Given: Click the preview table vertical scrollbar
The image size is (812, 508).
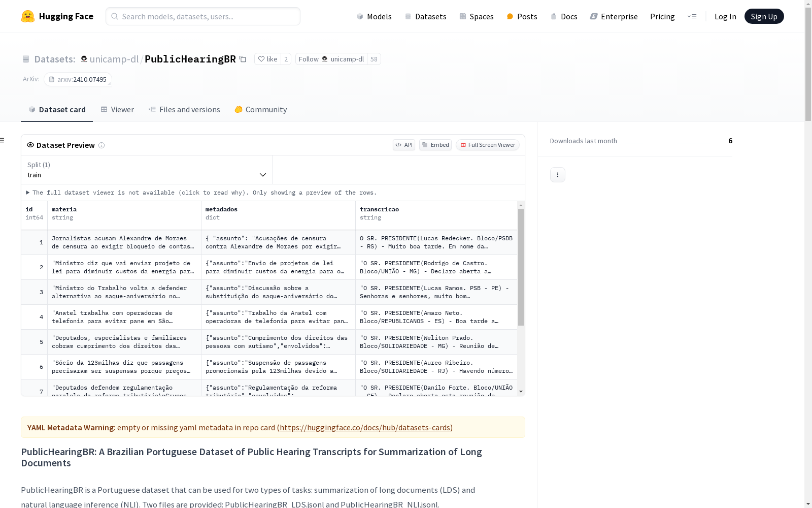Looking at the screenshot, I should pos(521,267).
